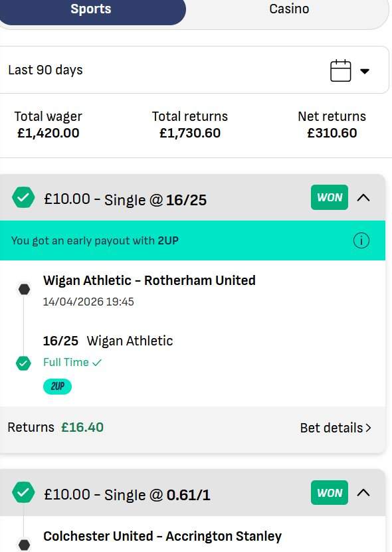The width and height of the screenshot is (392, 552).
Task: Click the WON badge on the Wigan Athletic bet
Action: pyautogui.click(x=329, y=197)
